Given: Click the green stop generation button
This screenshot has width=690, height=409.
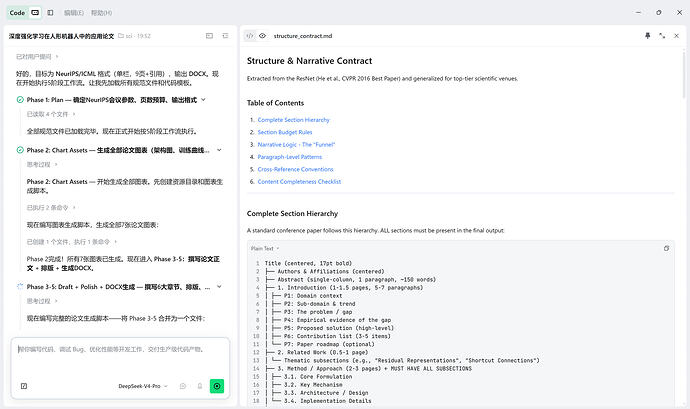Looking at the screenshot, I should point(217,386).
